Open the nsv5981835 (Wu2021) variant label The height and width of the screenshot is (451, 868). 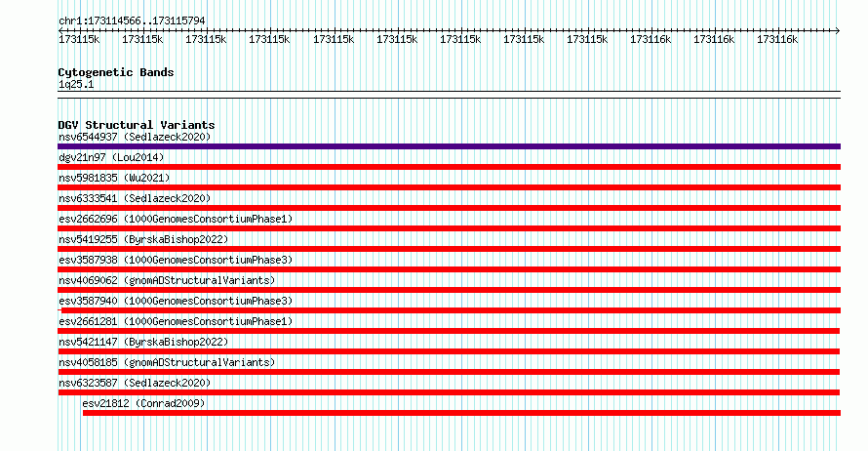pos(114,178)
